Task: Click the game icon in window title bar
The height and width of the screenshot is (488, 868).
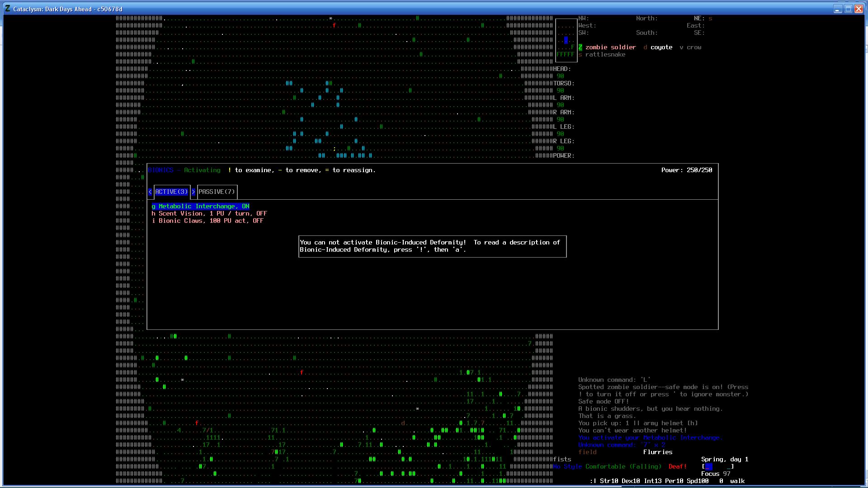Action: point(8,9)
